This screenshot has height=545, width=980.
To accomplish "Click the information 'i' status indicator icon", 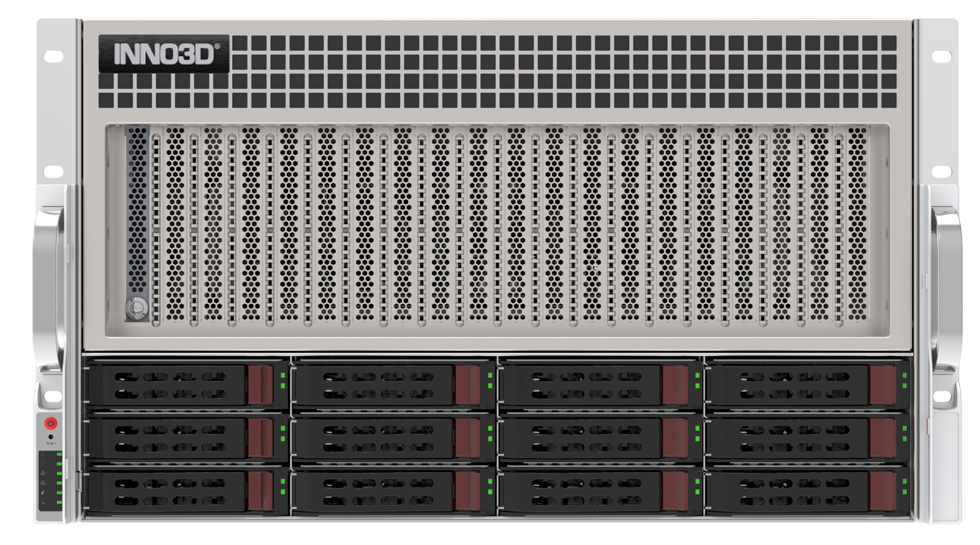I will (43, 493).
